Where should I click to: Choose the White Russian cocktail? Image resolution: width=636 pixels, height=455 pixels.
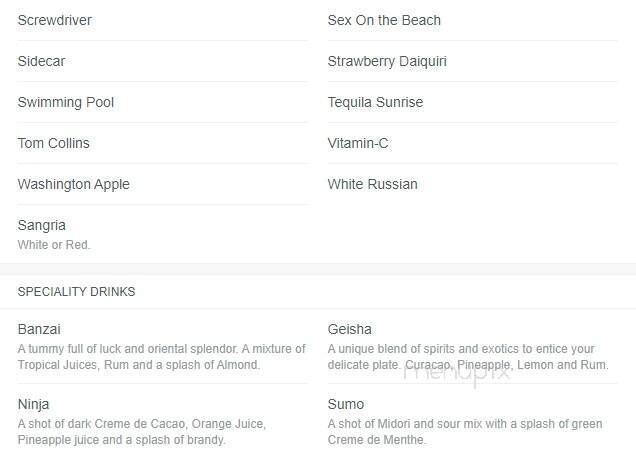(372, 184)
